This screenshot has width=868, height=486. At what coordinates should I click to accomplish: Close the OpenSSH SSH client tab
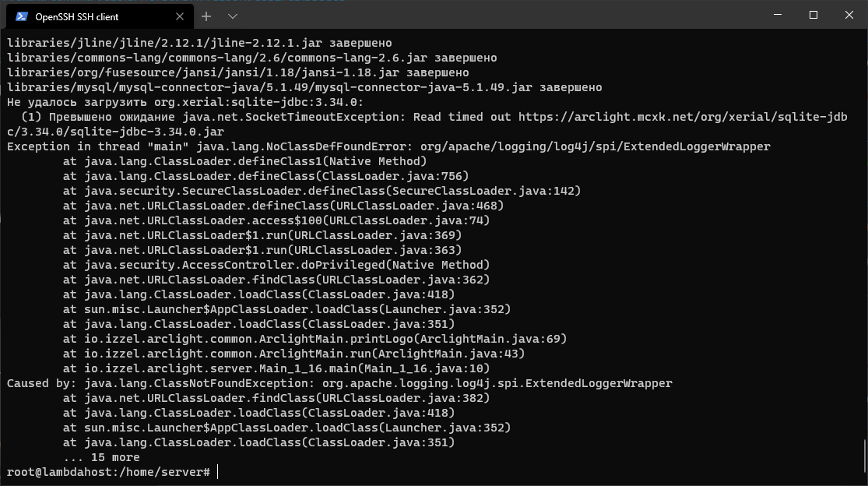(179, 16)
